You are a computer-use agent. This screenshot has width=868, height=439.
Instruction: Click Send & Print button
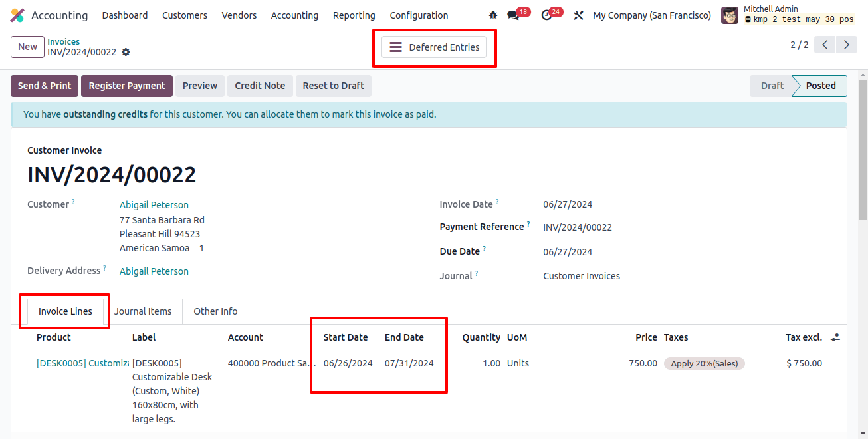click(45, 86)
